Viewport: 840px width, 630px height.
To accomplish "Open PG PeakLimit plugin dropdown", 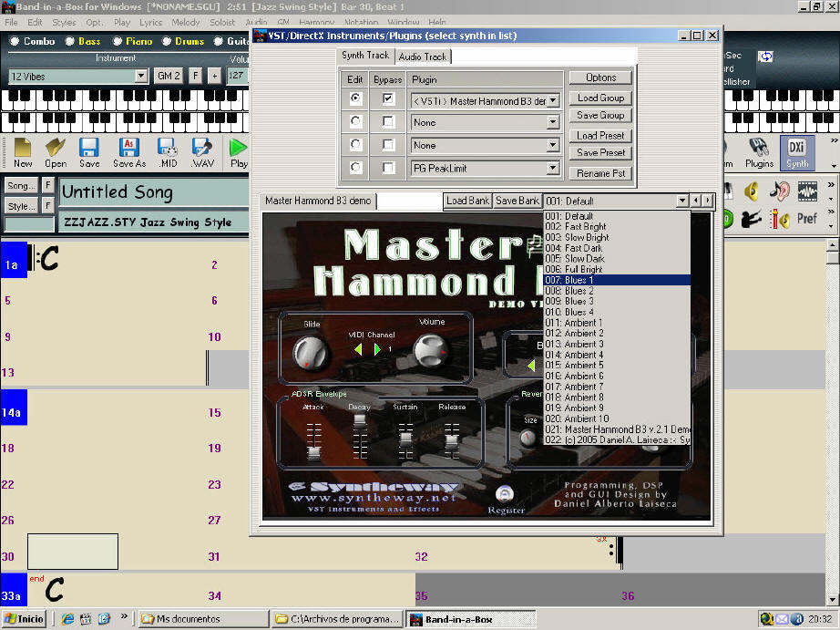I will tap(553, 169).
